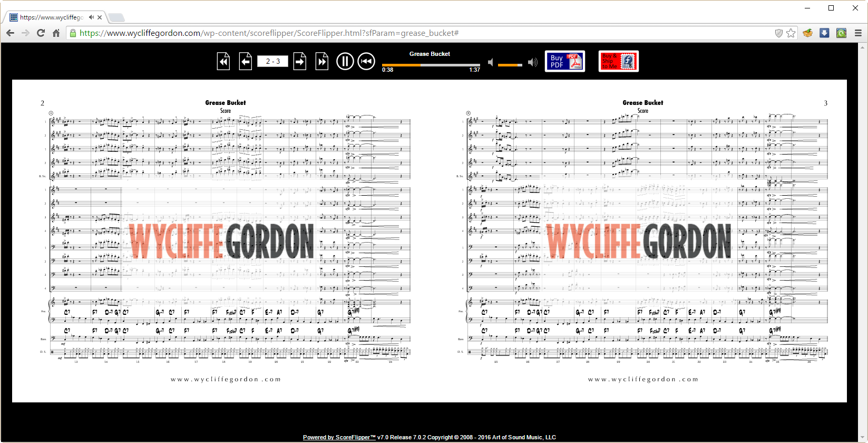Open the browser home page
Viewport: 868px width, 443px height.
pyautogui.click(x=56, y=33)
